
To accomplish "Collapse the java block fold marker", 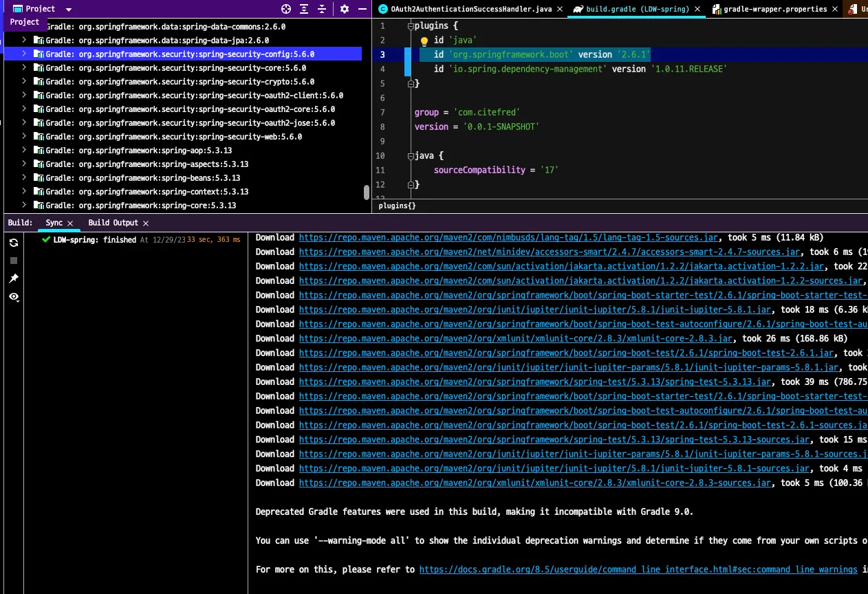I will point(411,156).
